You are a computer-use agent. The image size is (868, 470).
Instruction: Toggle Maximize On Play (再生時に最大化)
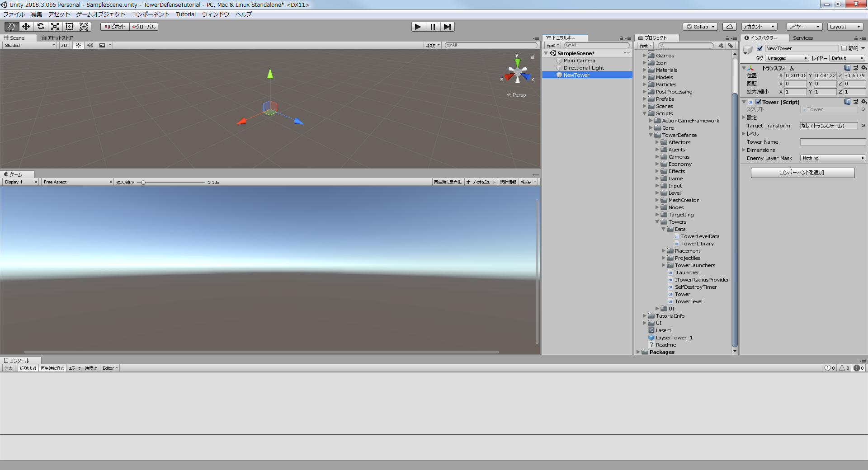448,182
